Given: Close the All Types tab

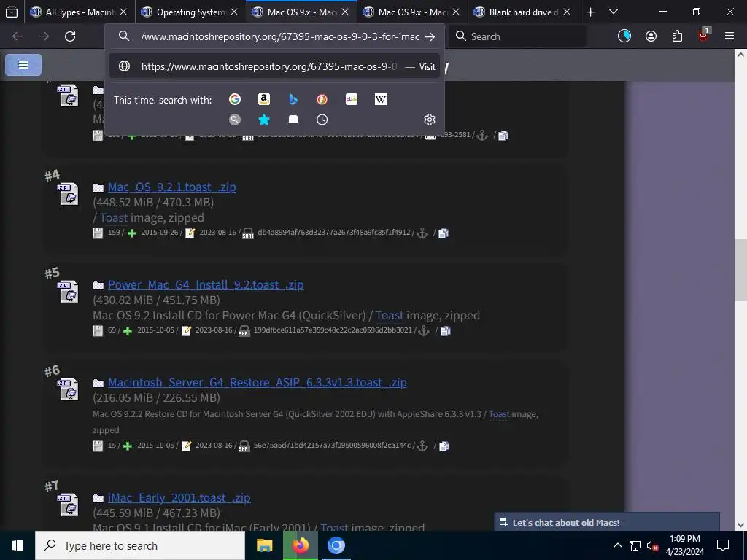Looking at the screenshot, I should [x=123, y=12].
